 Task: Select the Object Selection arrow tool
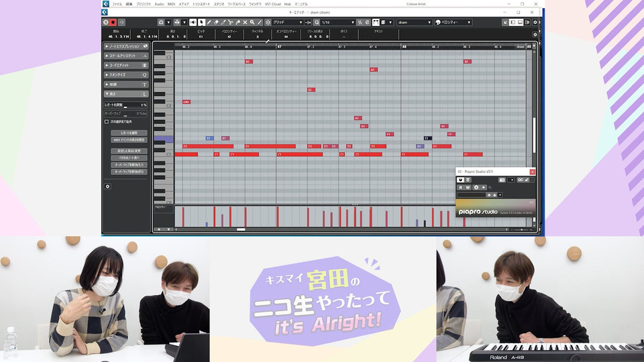coord(202,22)
